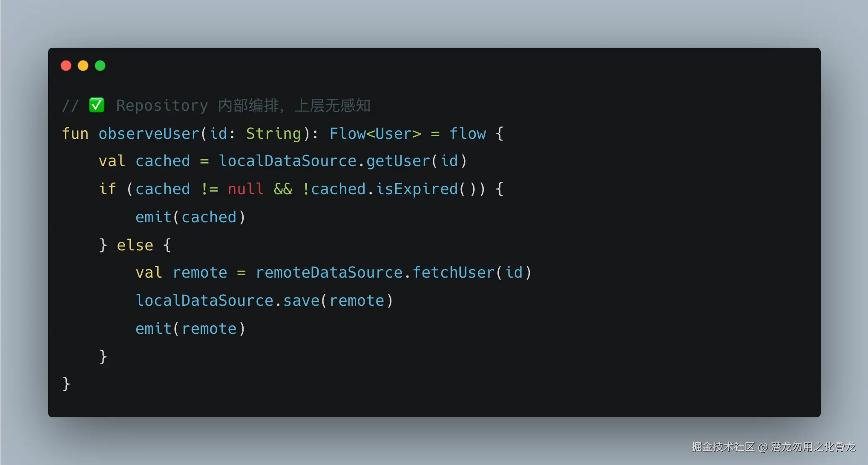Click the String parameter type

273,134
